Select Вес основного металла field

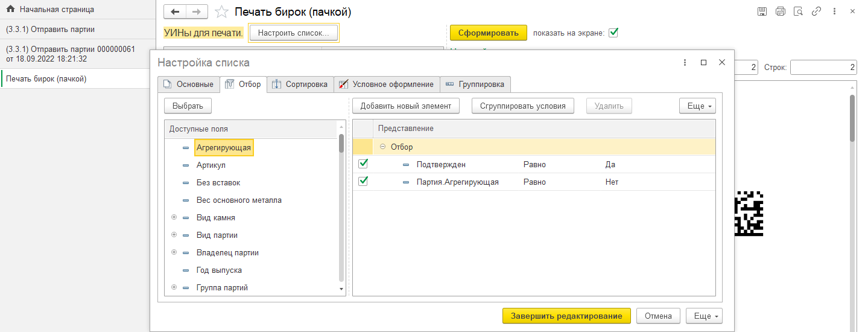[x=239, y=200]
